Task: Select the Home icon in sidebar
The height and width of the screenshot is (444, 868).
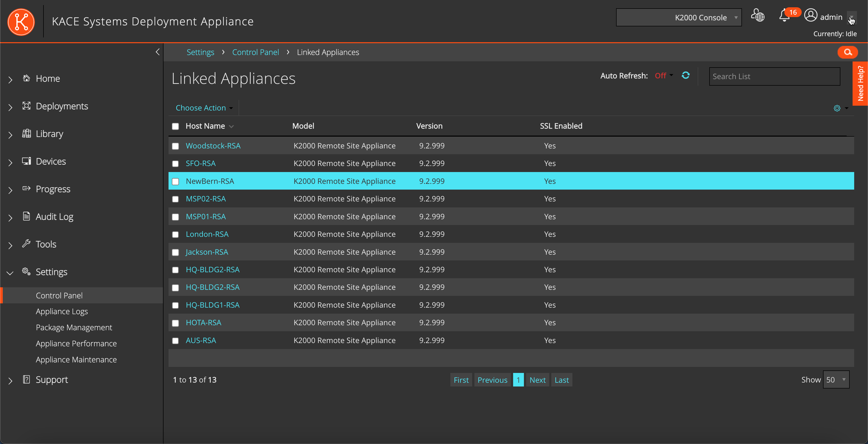Action: [27, 78]
